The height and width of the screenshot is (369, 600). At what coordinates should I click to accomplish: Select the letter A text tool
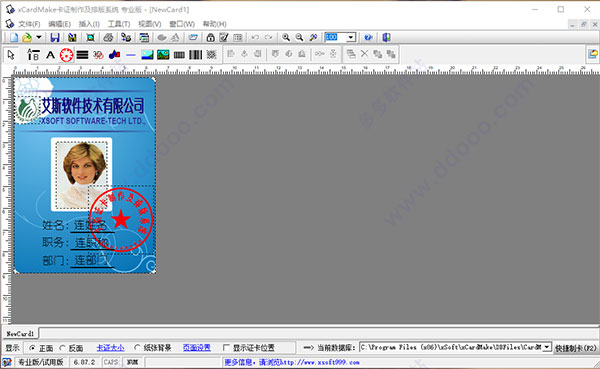click(51, 55)
